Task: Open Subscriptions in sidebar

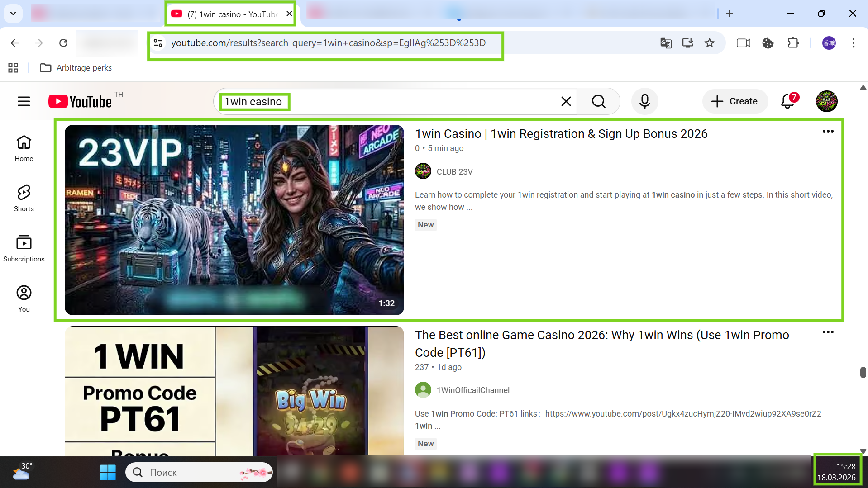Action: pos(24,248)
